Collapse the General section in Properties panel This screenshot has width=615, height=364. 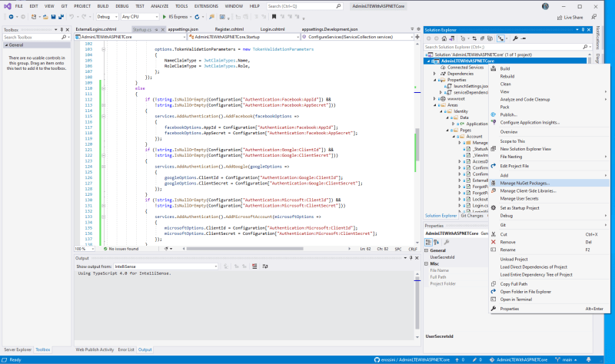click(427, 250)
